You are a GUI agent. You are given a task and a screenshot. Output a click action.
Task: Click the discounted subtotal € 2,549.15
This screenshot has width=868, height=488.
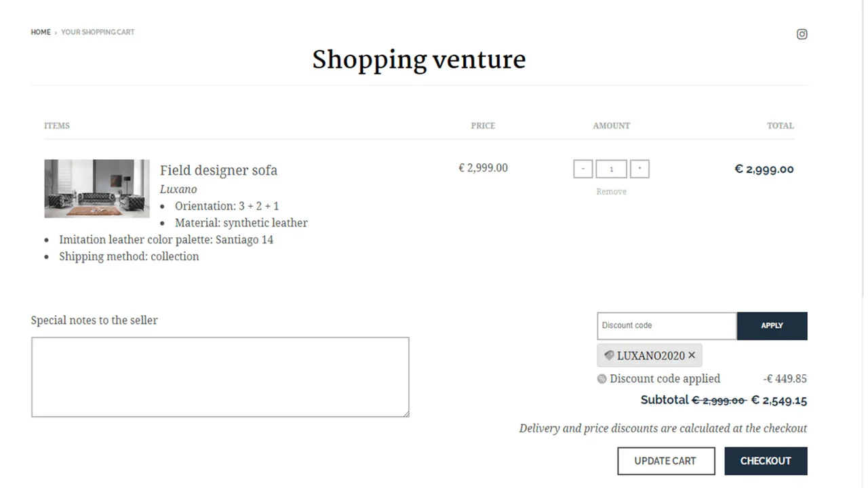click(x=778, y=400)
